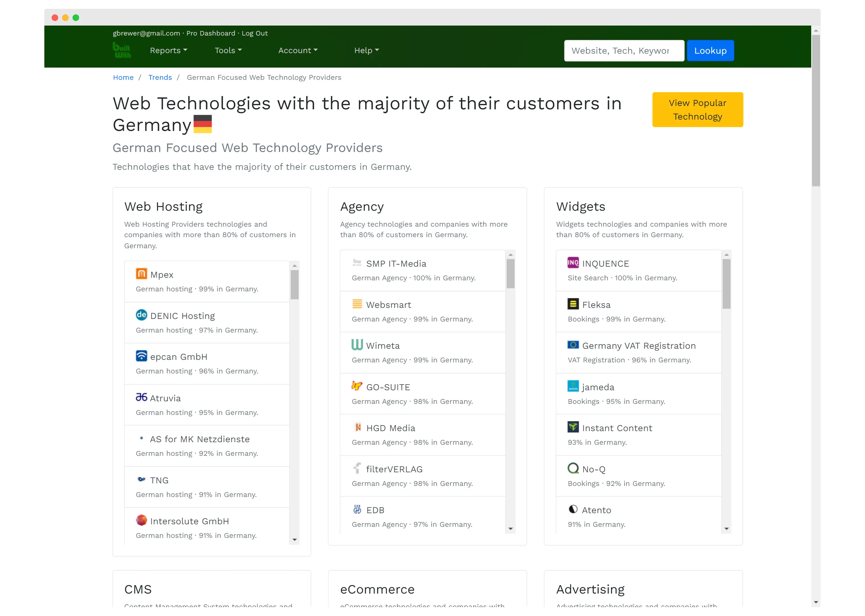Click the Germany VAT Registration EU flag icon

coord(573,345)
